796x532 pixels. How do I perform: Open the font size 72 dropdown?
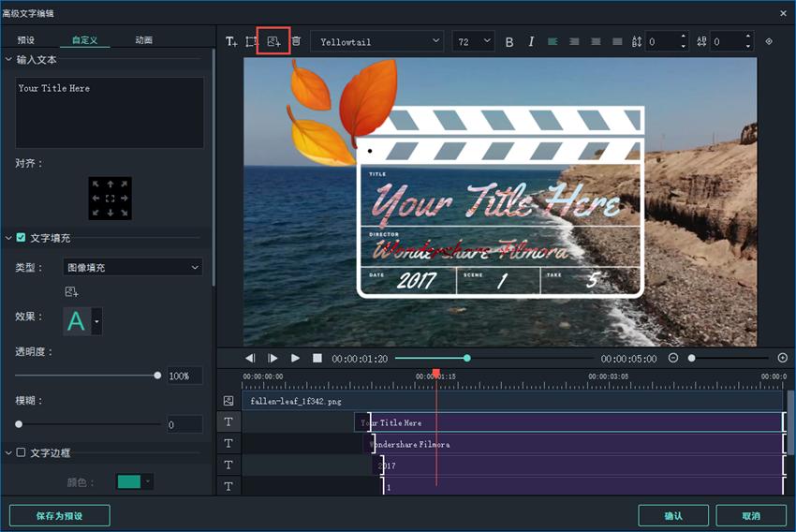(x=474, y=41)
